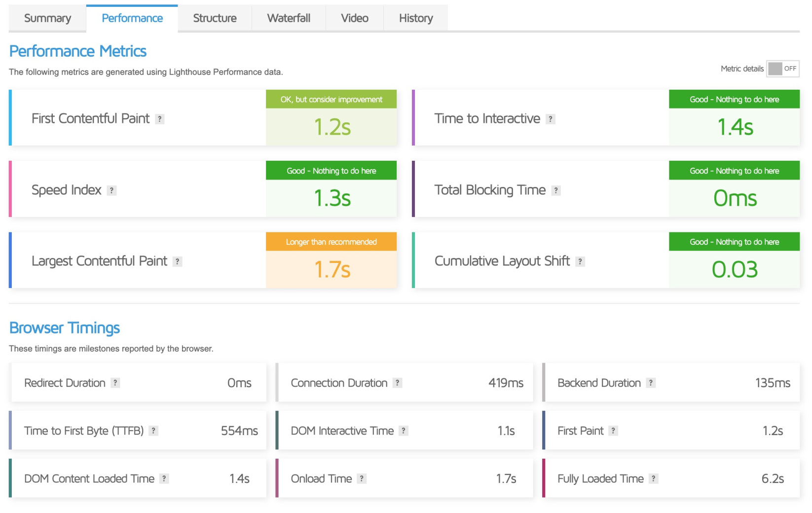Click the Total Blocking Time 0ms score
Screen dimensions: 812x513
[735, 198]
